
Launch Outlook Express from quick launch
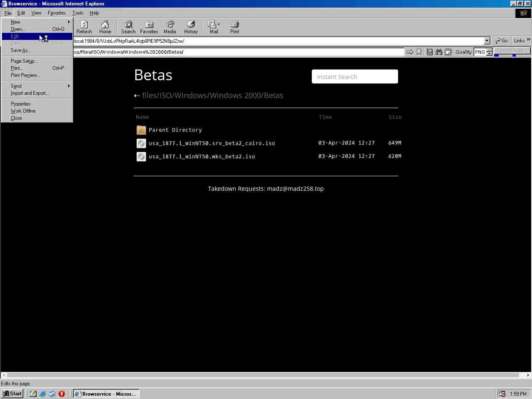[52, 394]
